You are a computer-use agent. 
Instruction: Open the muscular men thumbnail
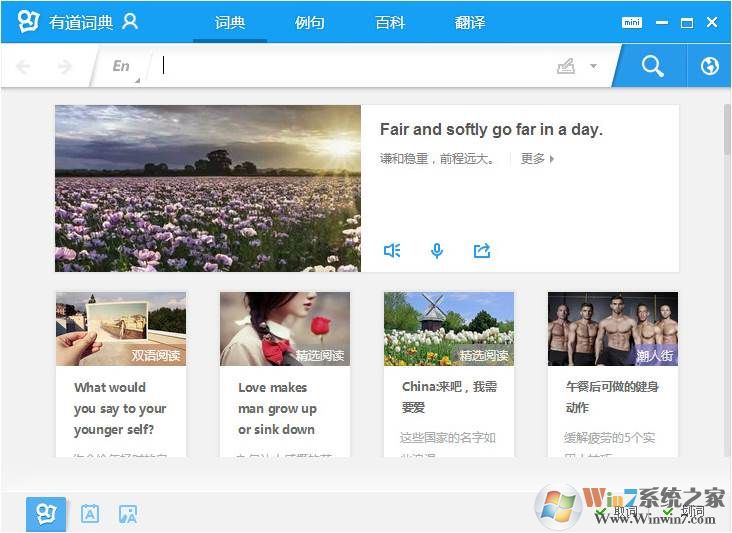point(612,329)
